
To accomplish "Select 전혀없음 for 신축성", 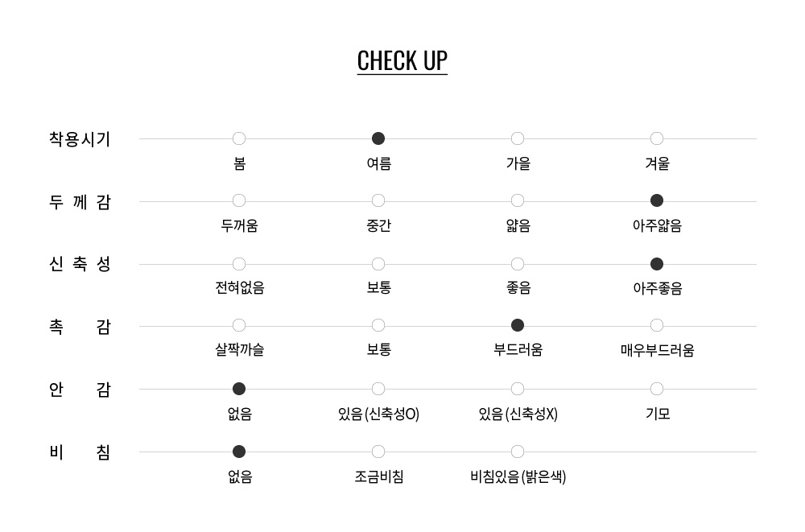I will point(239,264).
